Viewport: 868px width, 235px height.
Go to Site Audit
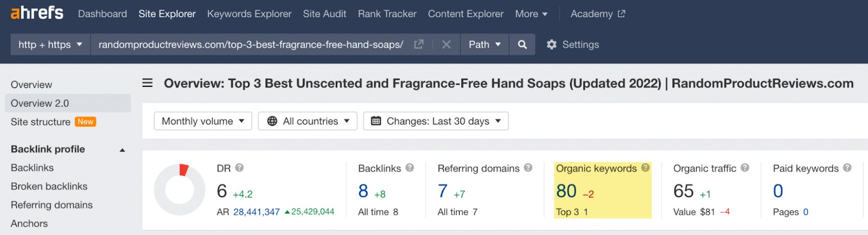pos(324,14)
